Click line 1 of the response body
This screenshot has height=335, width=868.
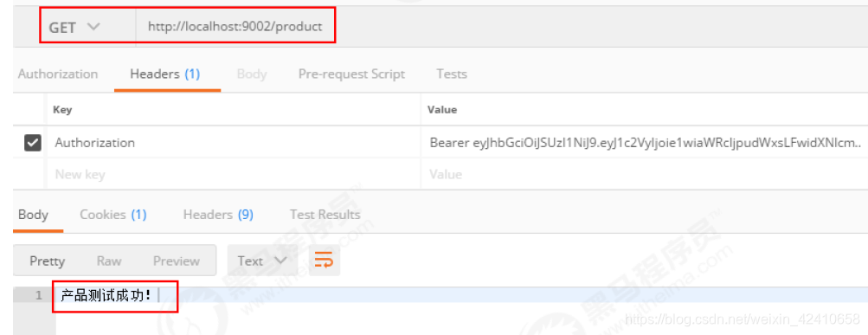click(x=461, y=295)
